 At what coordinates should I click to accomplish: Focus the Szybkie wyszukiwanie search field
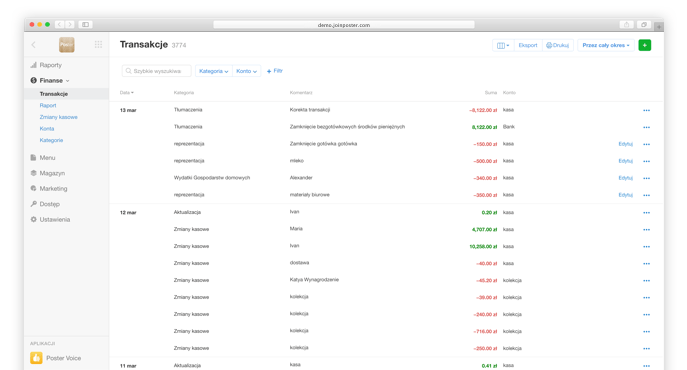(x=156, y=71)
